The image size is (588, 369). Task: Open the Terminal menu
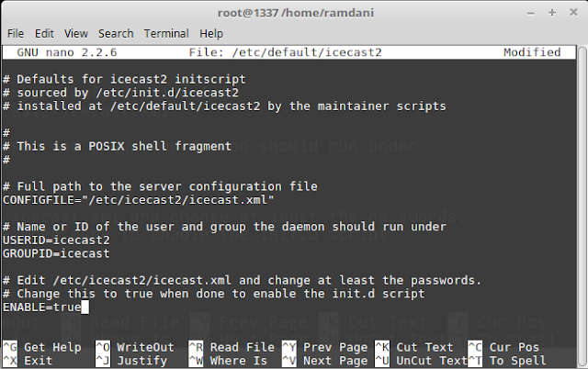coord(166,34)
